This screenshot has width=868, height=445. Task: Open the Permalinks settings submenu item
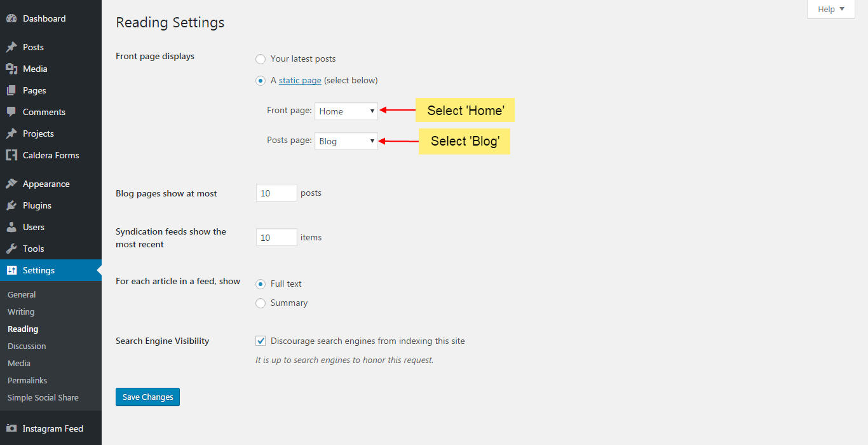(27, 380)
